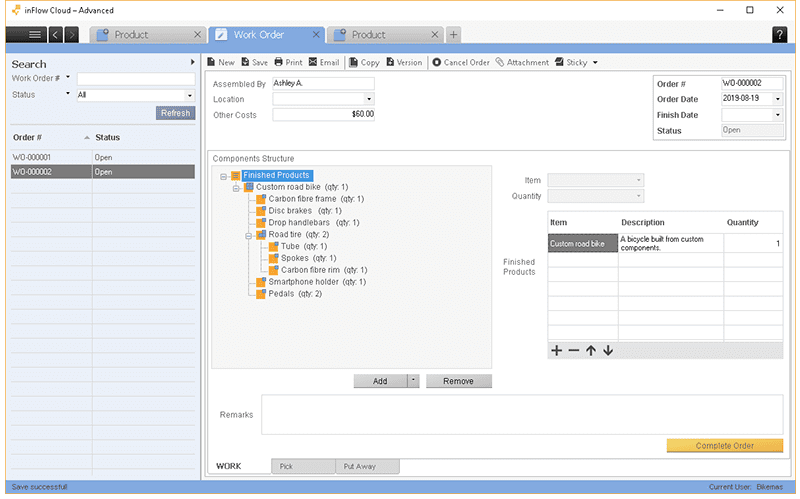Click the Refresh button
Image resolution: width=800 pixels, height=499 pixels.
(x=176, y=113)
